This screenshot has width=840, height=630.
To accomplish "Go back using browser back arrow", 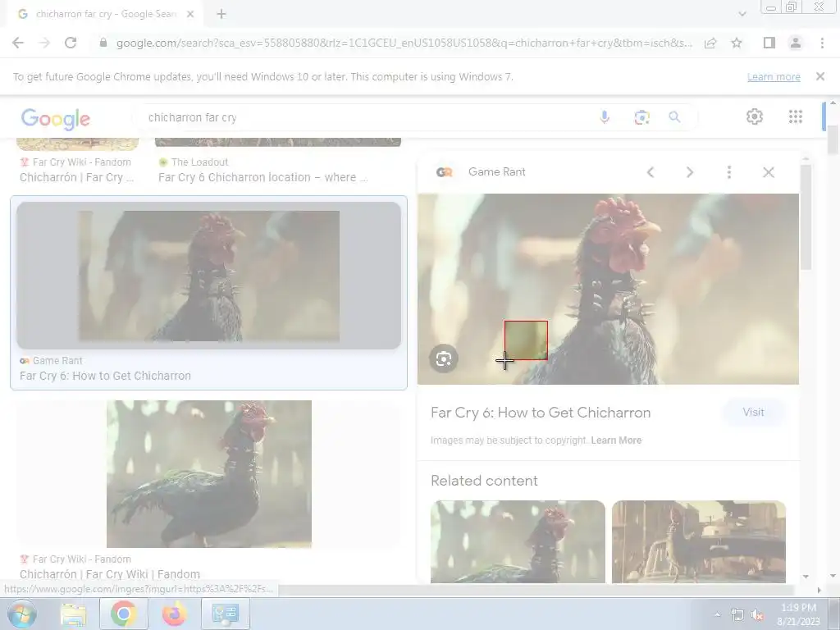I will pos(18,43).
